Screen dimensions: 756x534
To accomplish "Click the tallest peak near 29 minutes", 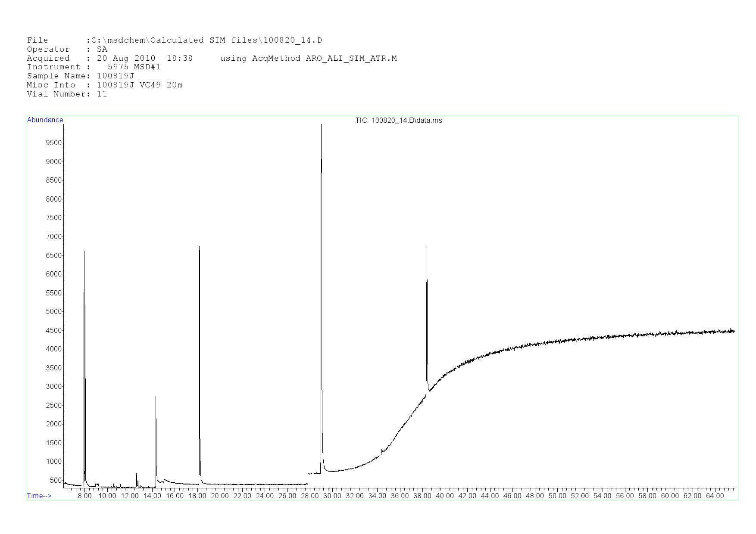I will pyautogui.click(x=321, y=127).
